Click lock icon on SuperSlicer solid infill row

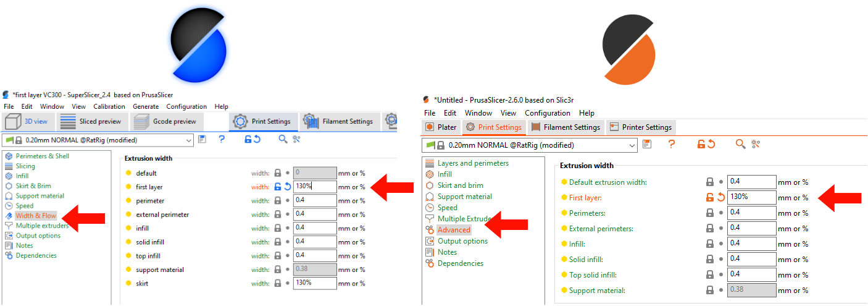click(x=278, y=242)
